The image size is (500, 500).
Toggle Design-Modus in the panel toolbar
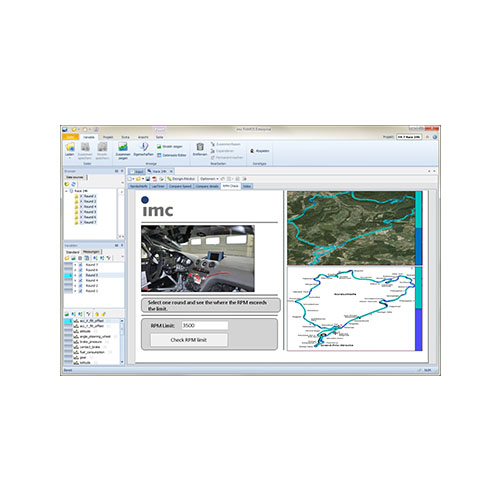[181, 179]
